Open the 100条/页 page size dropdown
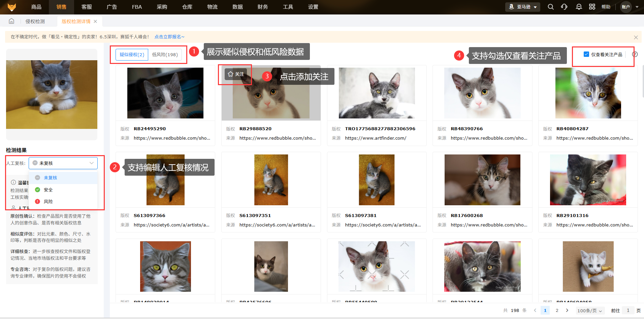 point(589,311)
